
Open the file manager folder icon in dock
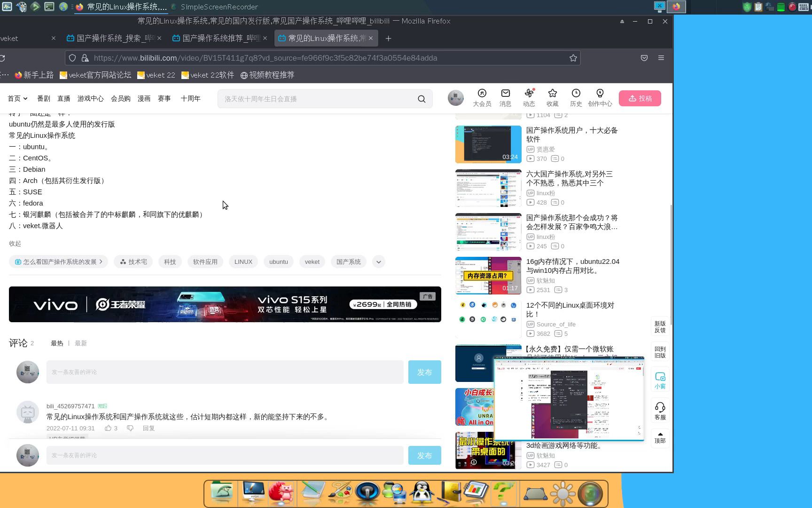pyautogui.click(x=221, y=492)
